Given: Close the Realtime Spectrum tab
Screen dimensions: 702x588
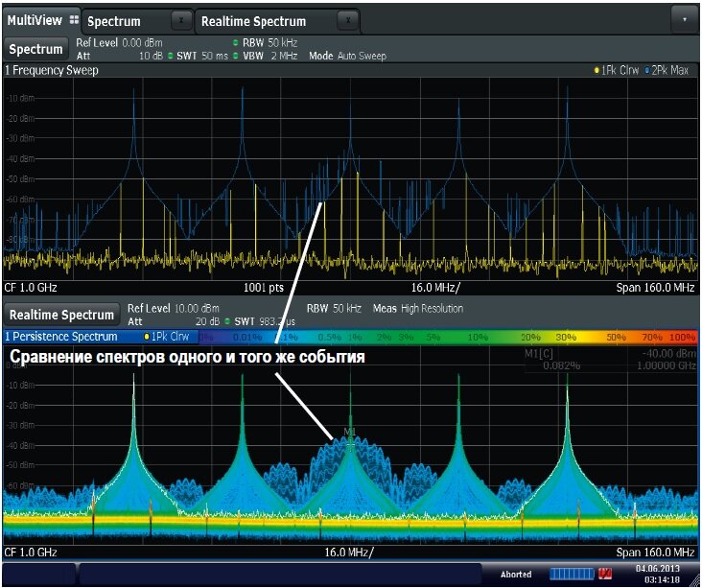Looking at the screenshot, I should (348, 20).
